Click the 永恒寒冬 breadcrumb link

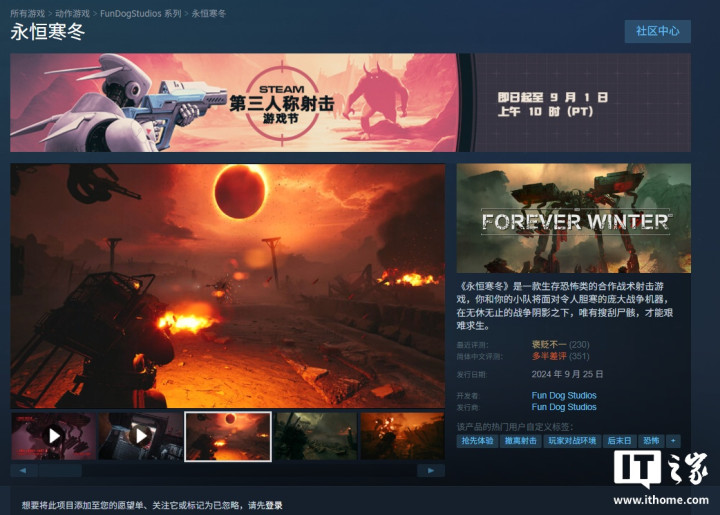[209, 14]
